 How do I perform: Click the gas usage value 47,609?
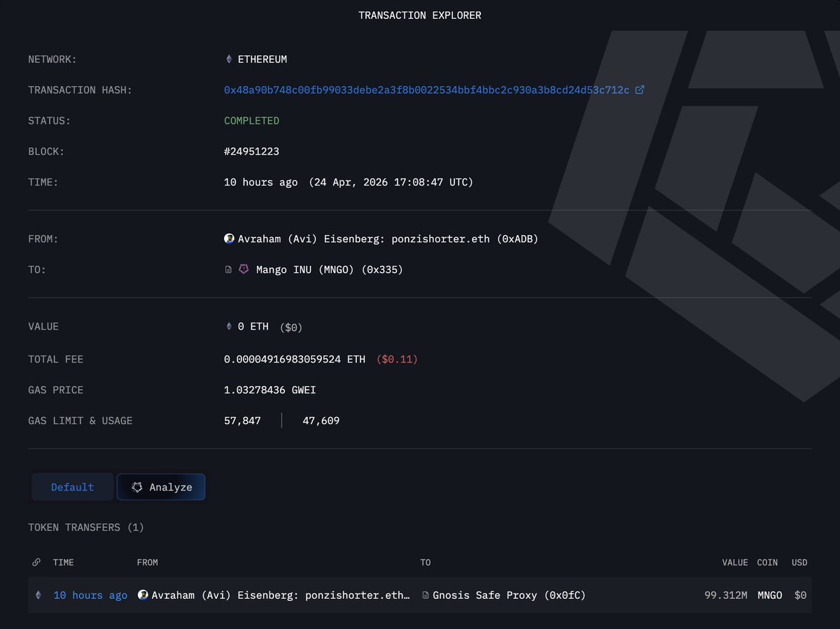tap(321, 420)
